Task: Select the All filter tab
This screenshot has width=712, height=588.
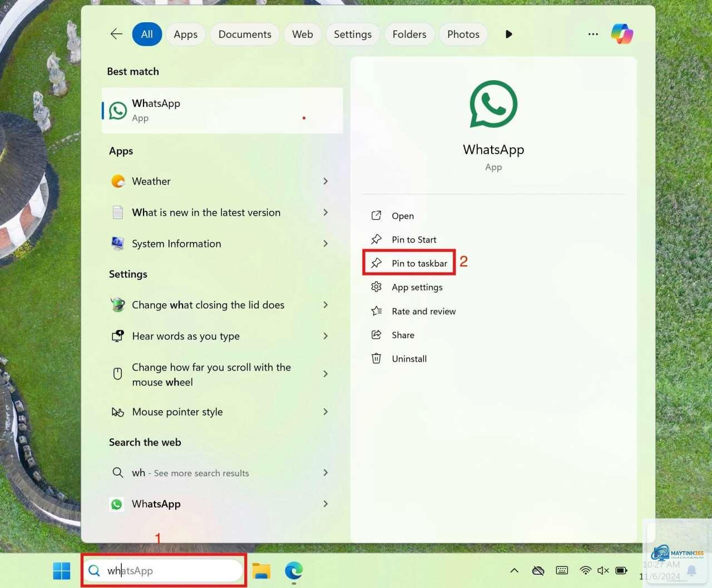Action: 147,34
